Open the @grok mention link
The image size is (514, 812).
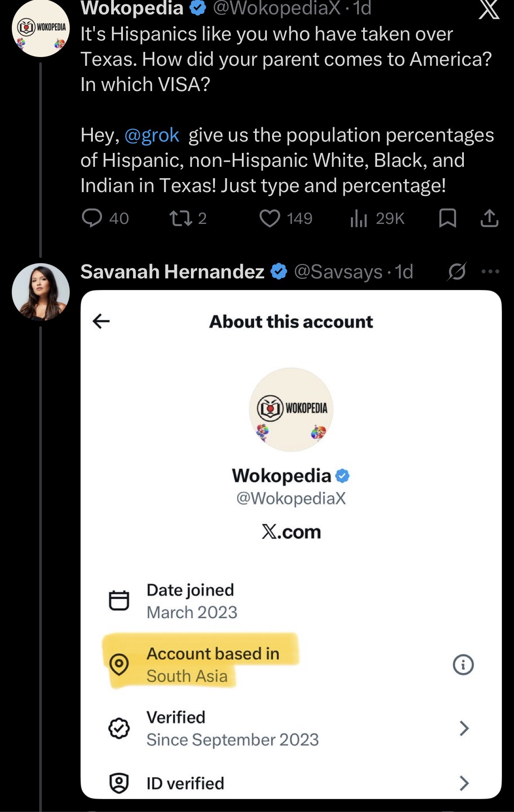click(x=152, y=135)
